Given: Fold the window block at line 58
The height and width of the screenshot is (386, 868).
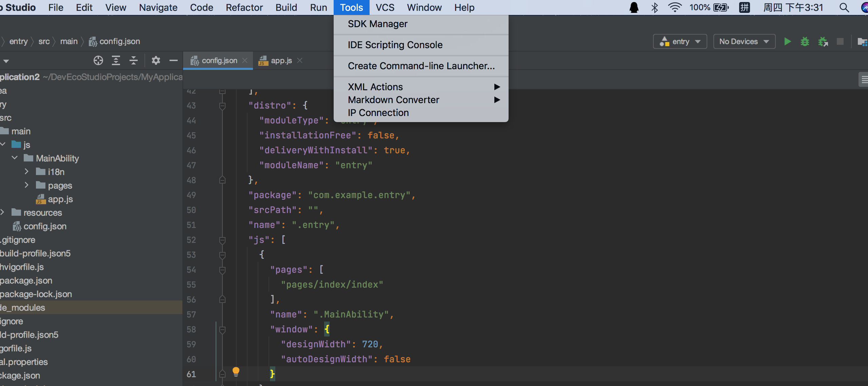Looking at the screenshot, I should pos(222,330).
